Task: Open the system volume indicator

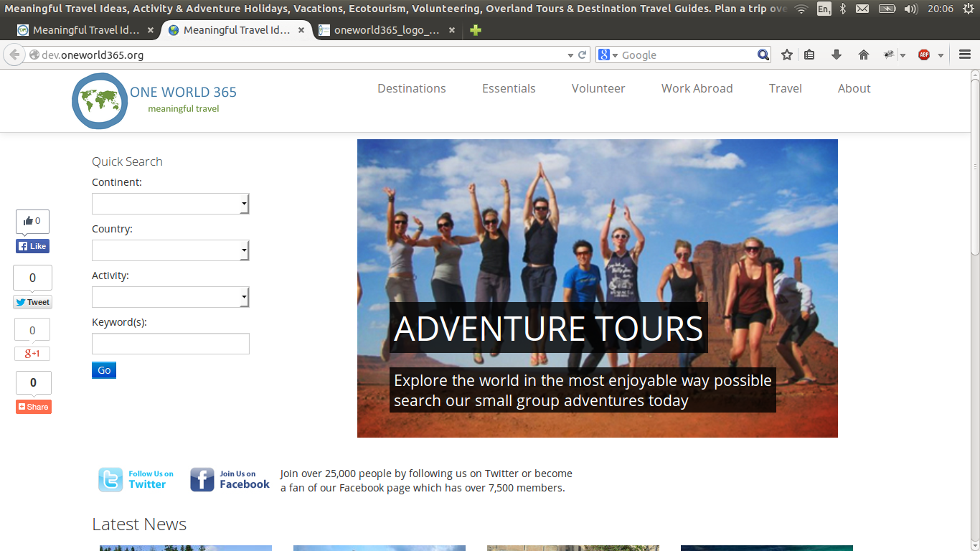Action: [910, 9]
